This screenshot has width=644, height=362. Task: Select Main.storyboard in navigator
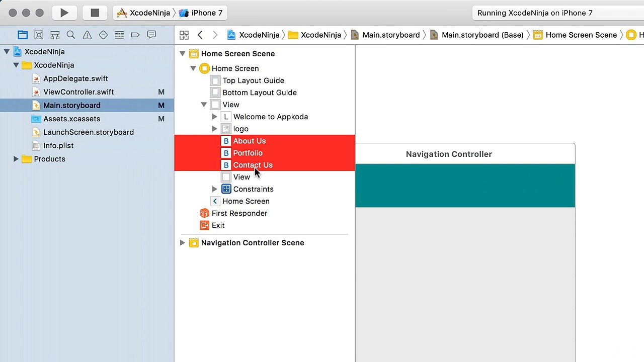click(87, 106)
